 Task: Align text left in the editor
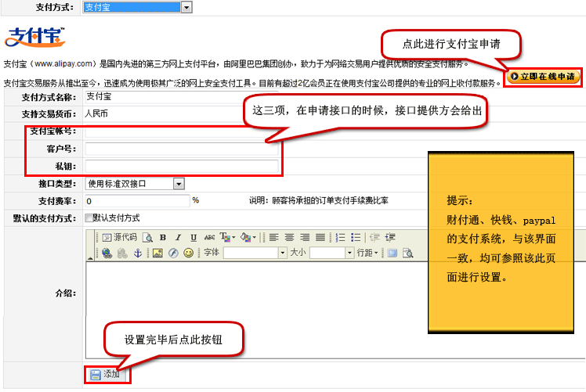click(x=274, y=237)
